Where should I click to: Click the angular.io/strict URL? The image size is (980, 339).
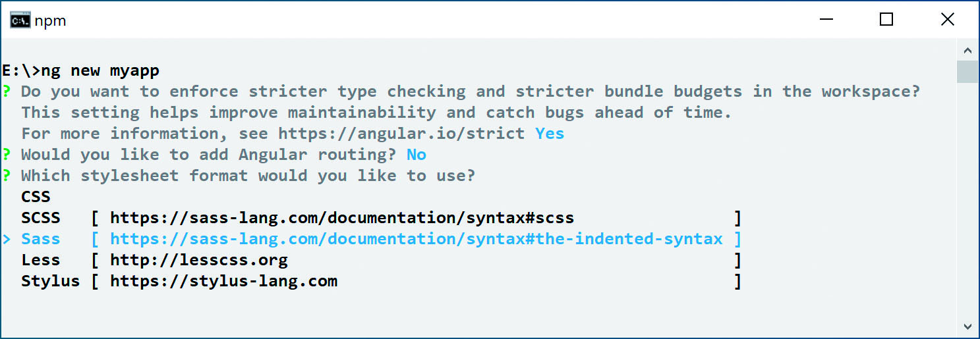click(401, 134)
